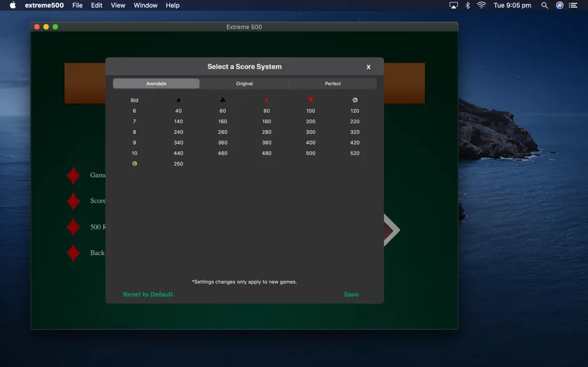Click the 240 value in row 8

click(x=179, y=132)
